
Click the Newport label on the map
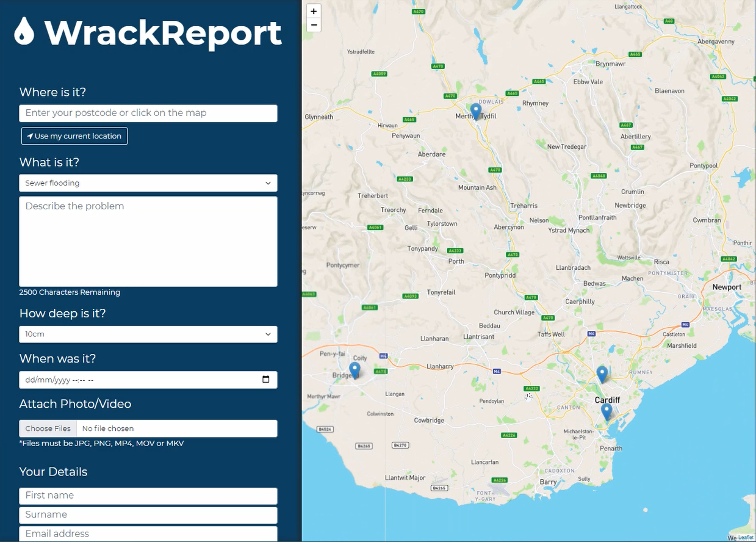coord(727,287)
